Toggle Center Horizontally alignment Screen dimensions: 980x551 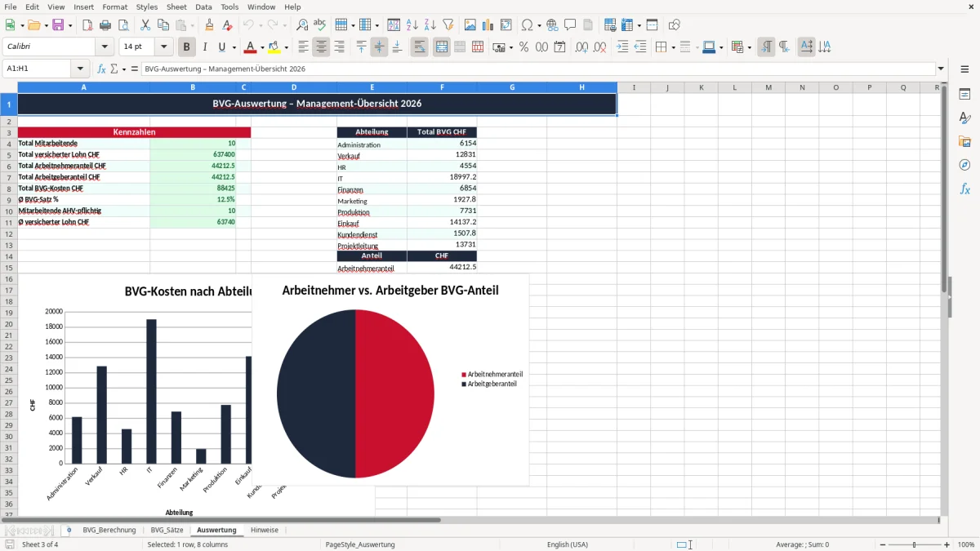pos(322,47)
